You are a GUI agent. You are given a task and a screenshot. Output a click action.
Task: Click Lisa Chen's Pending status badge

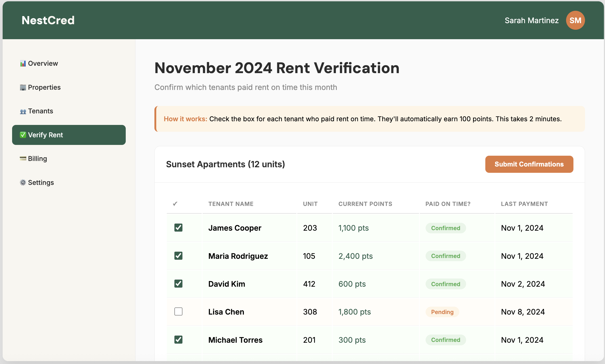coord(442,312)
